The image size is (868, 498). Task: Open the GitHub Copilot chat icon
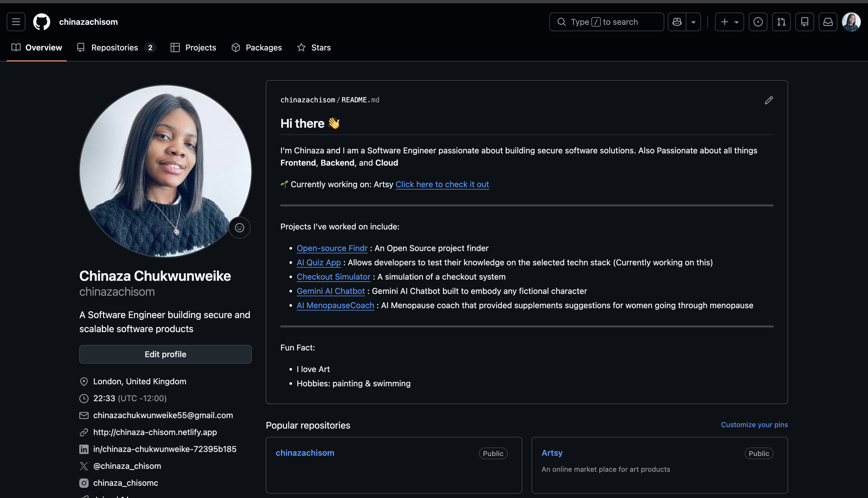[x=676, y=22]
